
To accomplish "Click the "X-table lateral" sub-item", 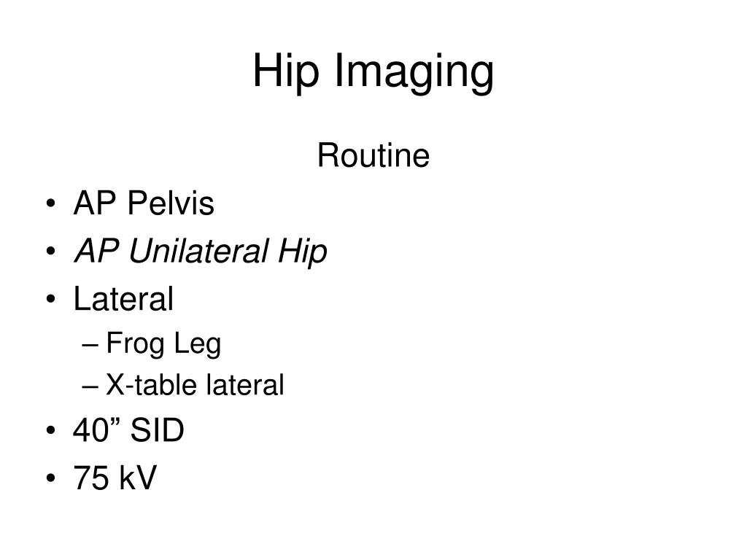I will point(195,386).
